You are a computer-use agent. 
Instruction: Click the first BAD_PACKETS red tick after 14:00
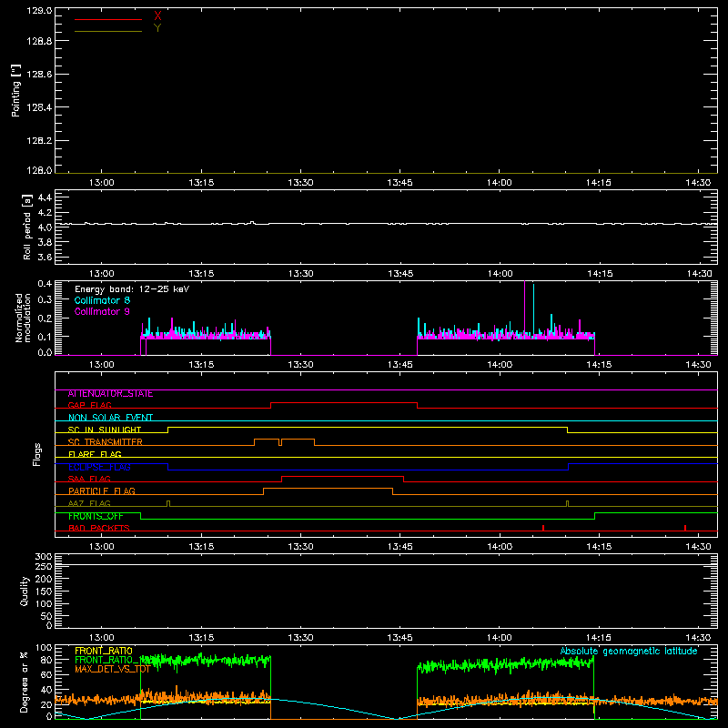click(x=542, y=528)
